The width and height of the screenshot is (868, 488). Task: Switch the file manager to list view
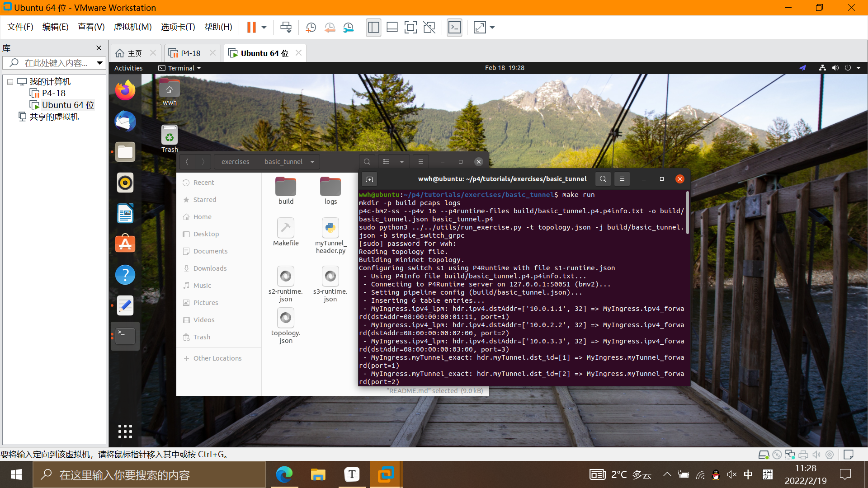point(386,161)
